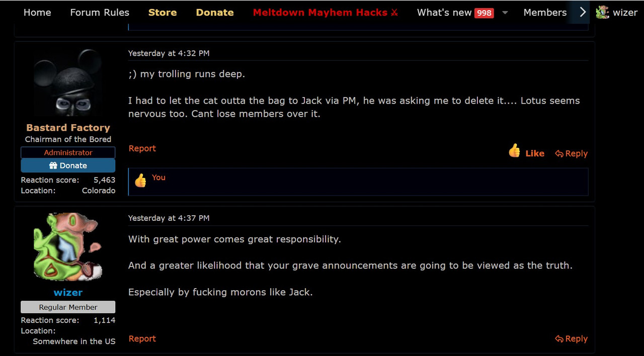Open wizer account menu in header
The height and width of the screenshot is (356, 644).
pyautogui.click(x=617, y=13)
